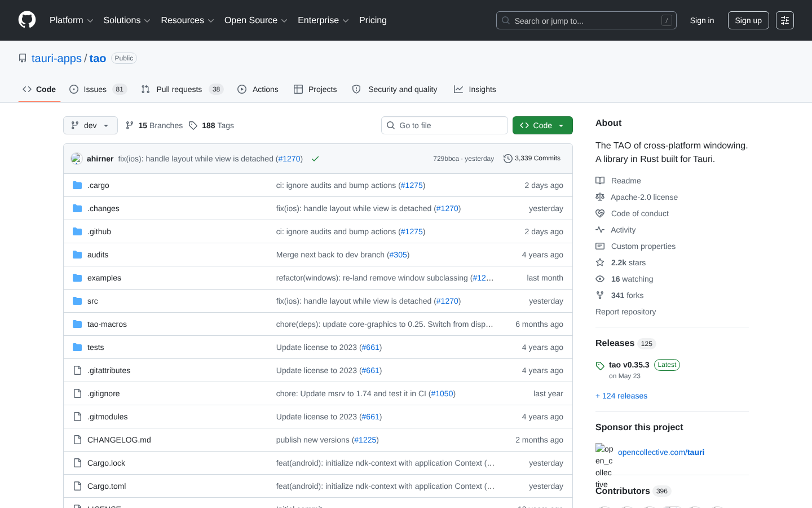The width and height of the screenshot is (812, 508).
Task: View the + 124 releases link
Action: coord(621,396)
